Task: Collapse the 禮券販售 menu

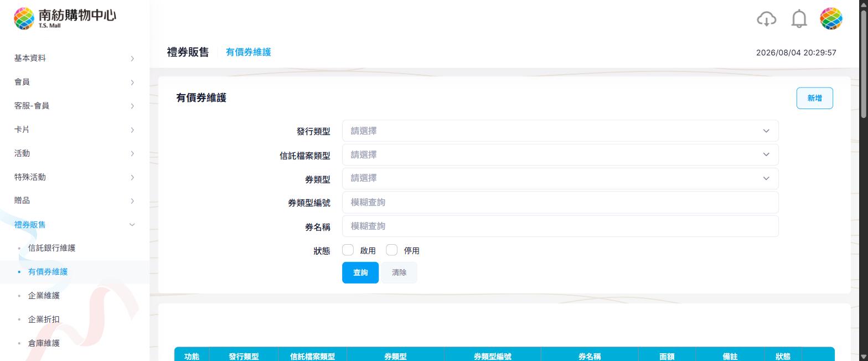Action: pos(75,224)
